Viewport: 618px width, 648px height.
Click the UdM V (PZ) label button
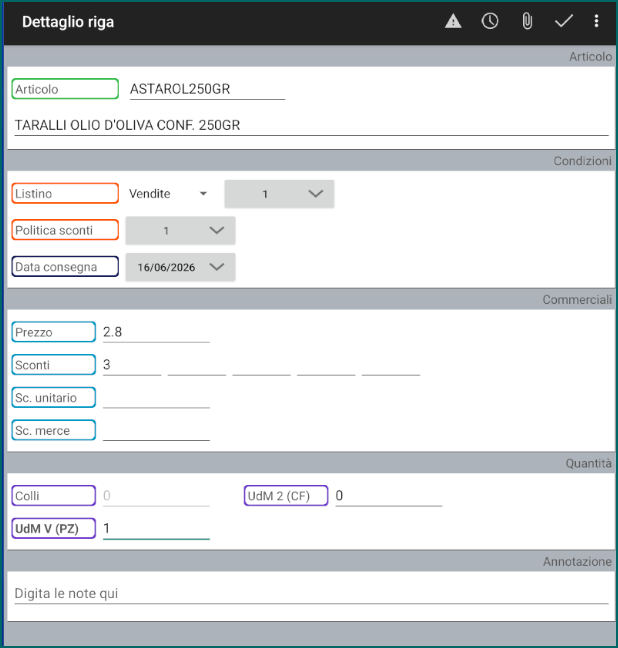pyautogui.click(x=54, y=528)
